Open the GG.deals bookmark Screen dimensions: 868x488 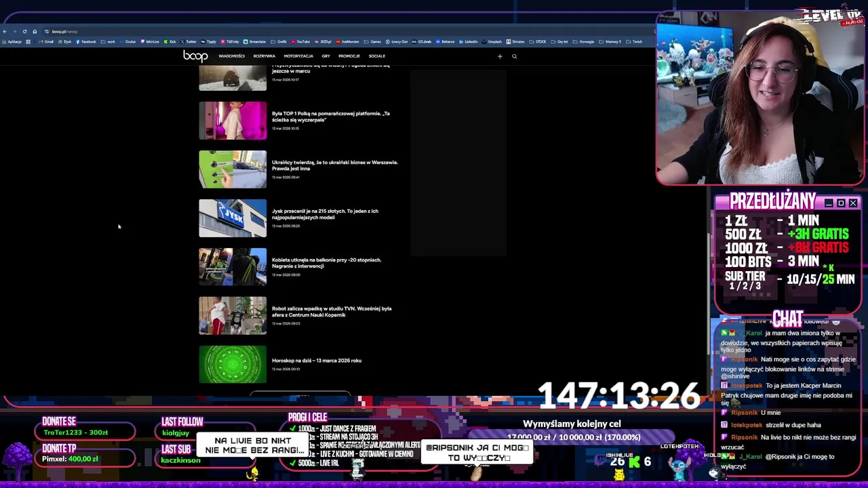tap(422, 42)
